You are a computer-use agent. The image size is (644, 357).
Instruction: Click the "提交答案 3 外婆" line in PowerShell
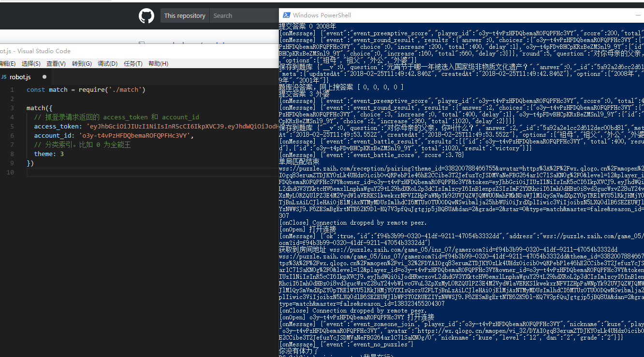click(304, 94)
